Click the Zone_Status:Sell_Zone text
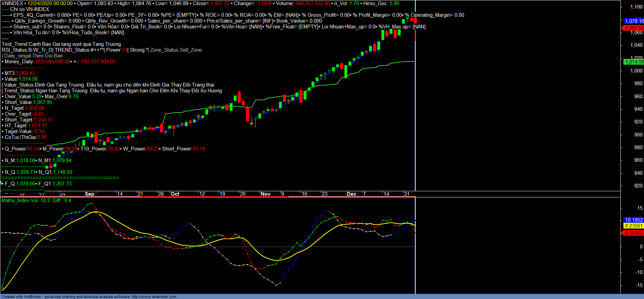Screen dimensions: 644x299 (x=176, y=50)
